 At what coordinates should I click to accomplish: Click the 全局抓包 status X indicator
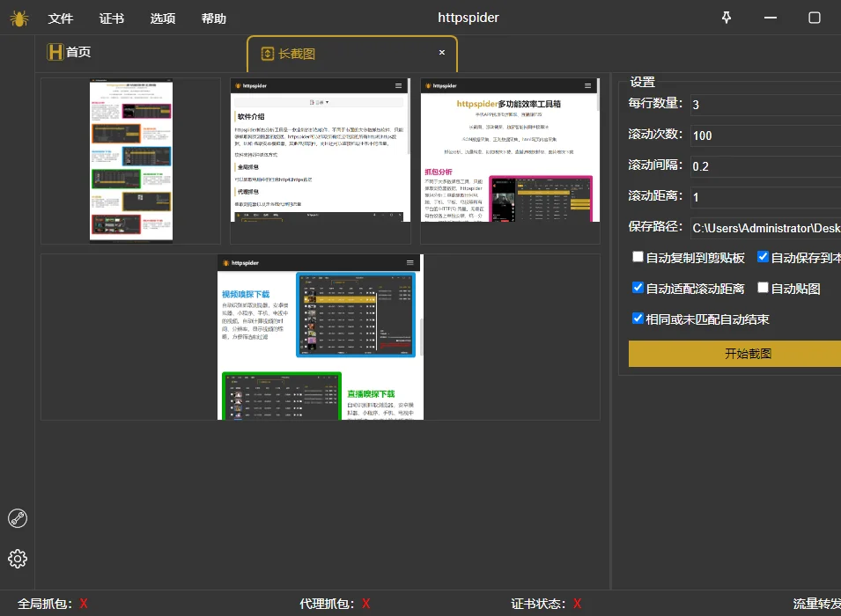point(84,604)
